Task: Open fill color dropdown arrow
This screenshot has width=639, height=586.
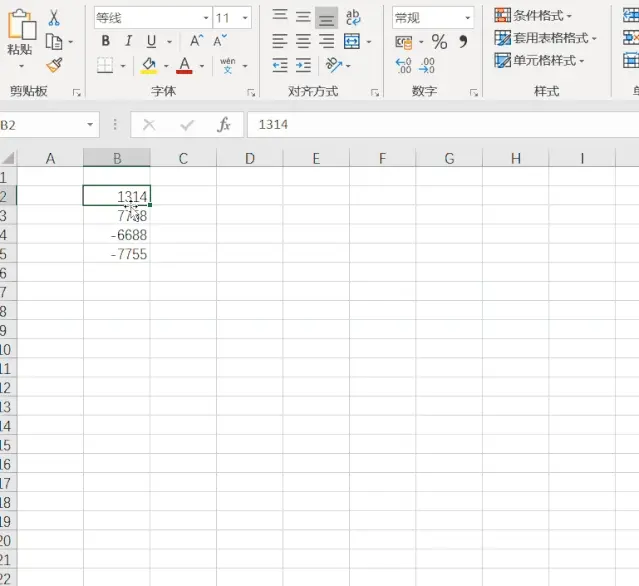Action: pos(166,66)
